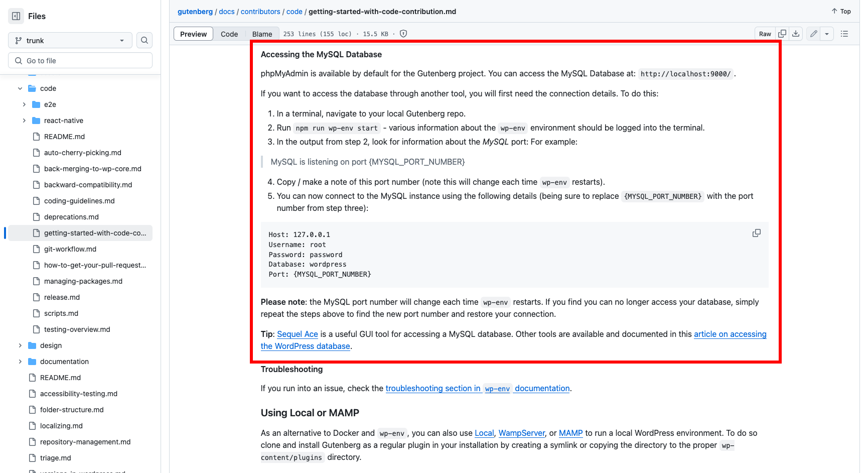Screen dimensions: 868x473
Task: Collapse the Files side panel
Action: tap(16, 16)
